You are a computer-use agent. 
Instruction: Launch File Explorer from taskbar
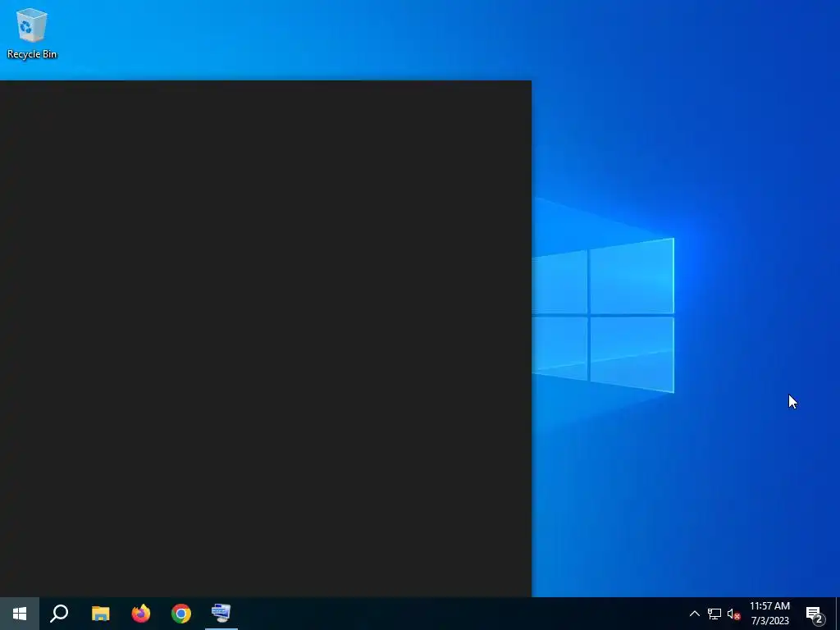pyautogui.click(x=100, y=614)
